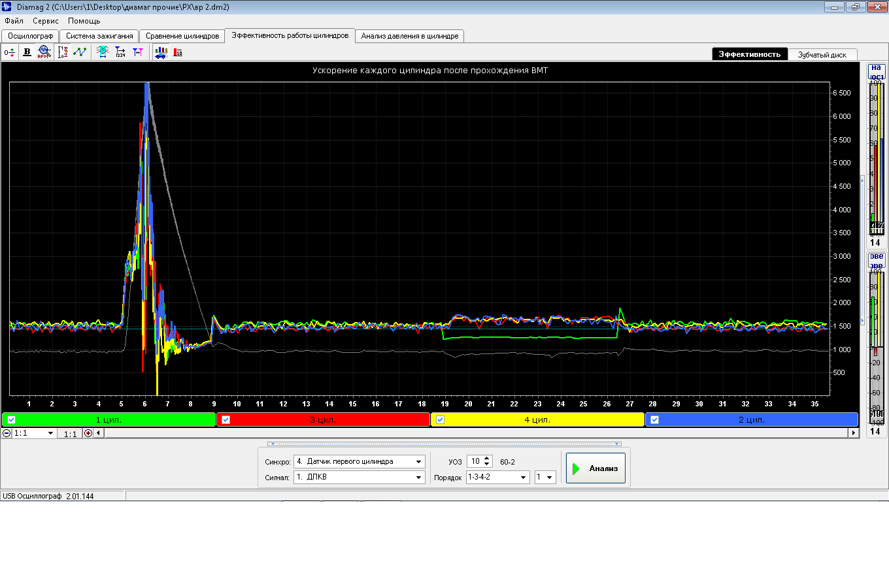Click the red 3 цил. legend bar
This screenshot has width=889, height=588.
tap(323, 420)
